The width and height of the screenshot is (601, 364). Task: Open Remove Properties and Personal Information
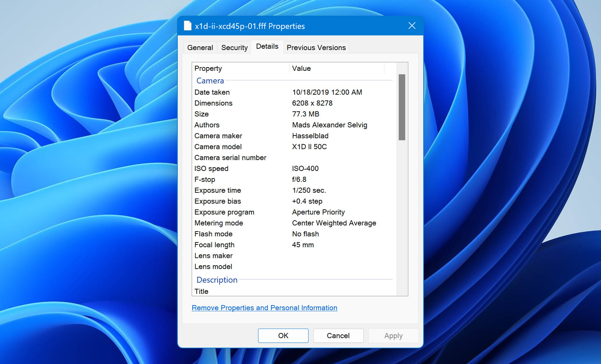[265, 307]
